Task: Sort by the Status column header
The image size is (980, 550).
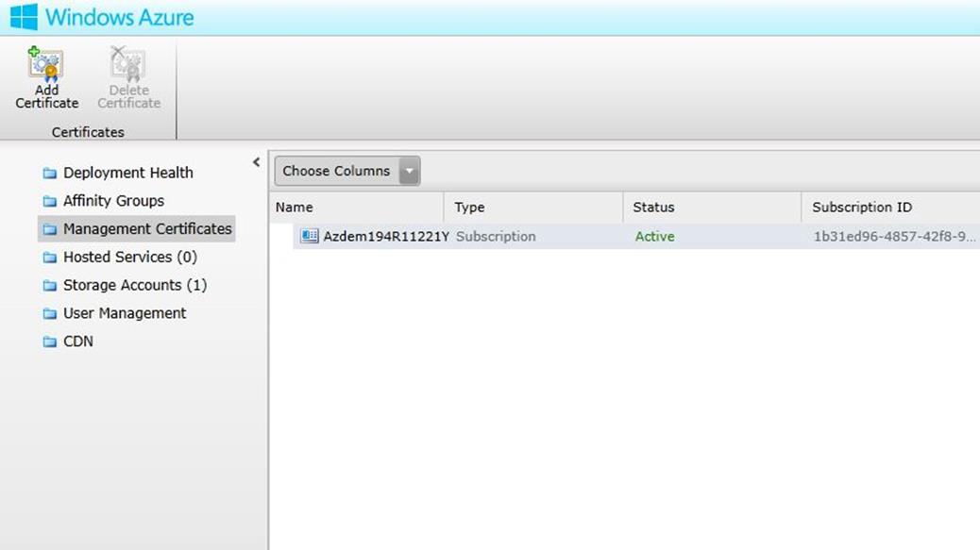Action: pyautogui.click(x=653, y=208)
